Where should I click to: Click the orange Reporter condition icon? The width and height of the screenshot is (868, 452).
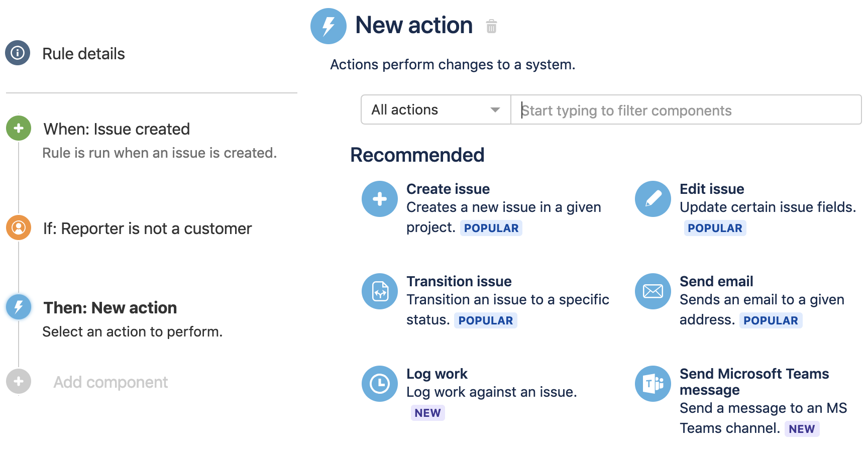tap(19, 228)
